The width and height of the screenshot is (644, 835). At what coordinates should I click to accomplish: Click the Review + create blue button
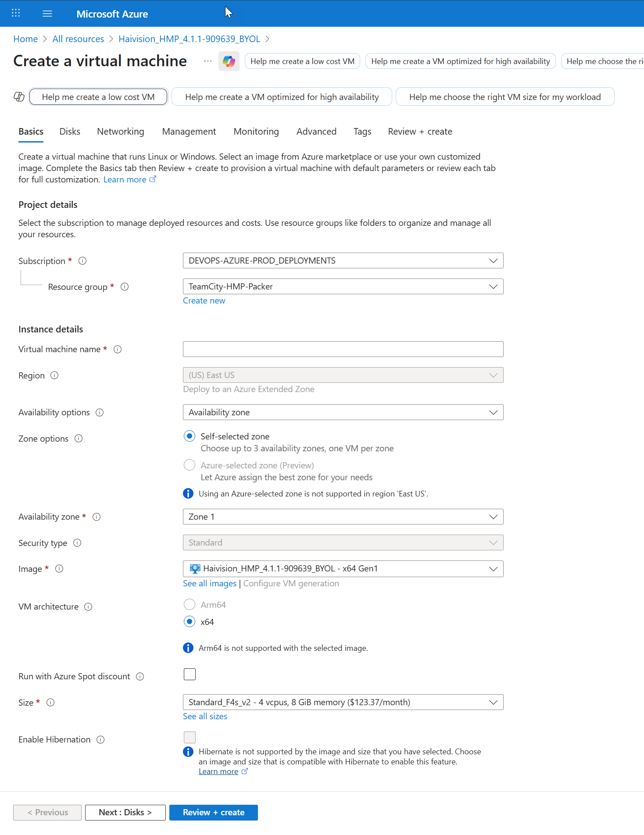(214, 813)
